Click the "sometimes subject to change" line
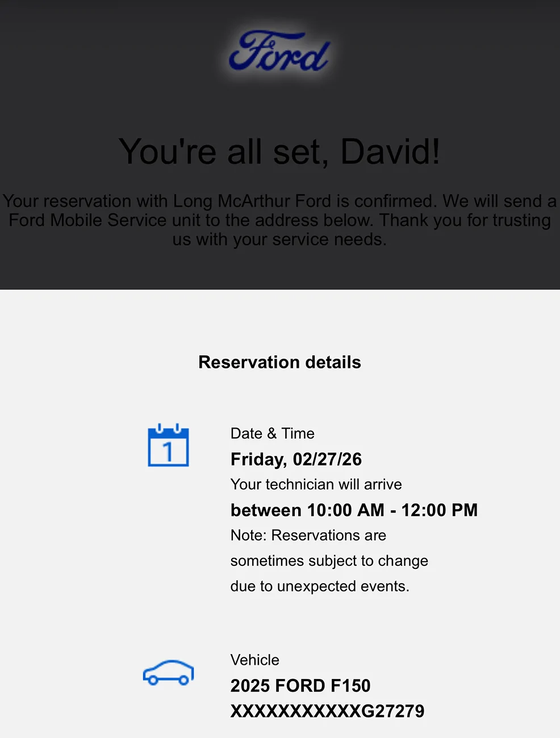This screenshot has height=738, width=560. [329, 561]
